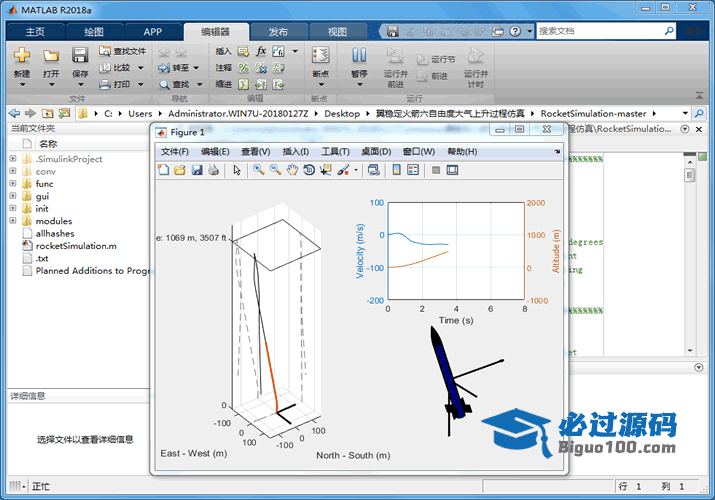The width and height of the screenshot is (715, 500).
Task: Click the Breakpoints (断点) icon
Action: point(321,56)
